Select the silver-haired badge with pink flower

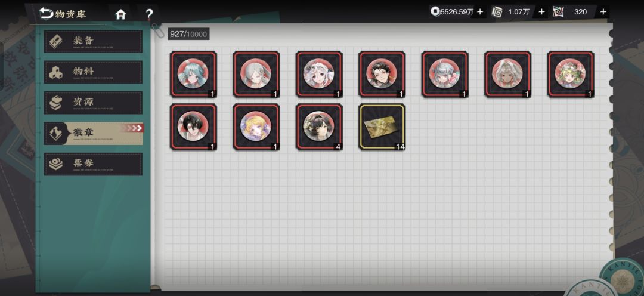coord(445,74)
